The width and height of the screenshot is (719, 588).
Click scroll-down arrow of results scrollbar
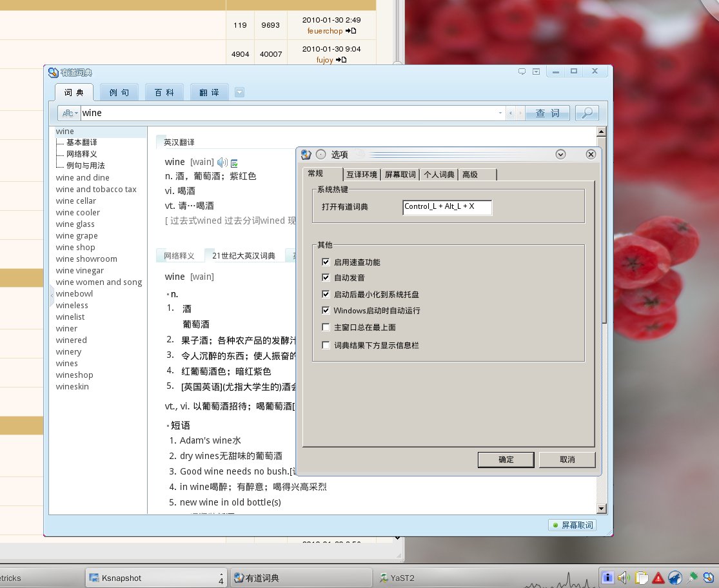(x=602, y=508)
